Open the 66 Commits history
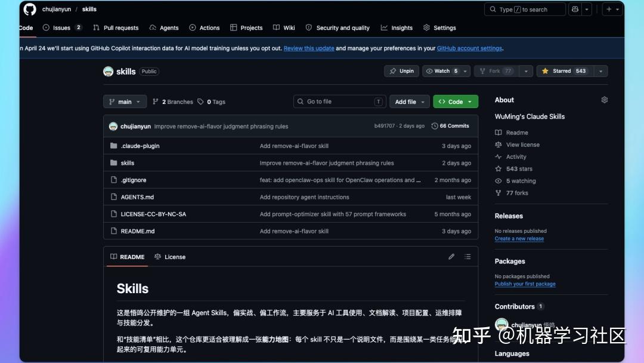This screenshot has height=363, width=644. pos(450,126)
